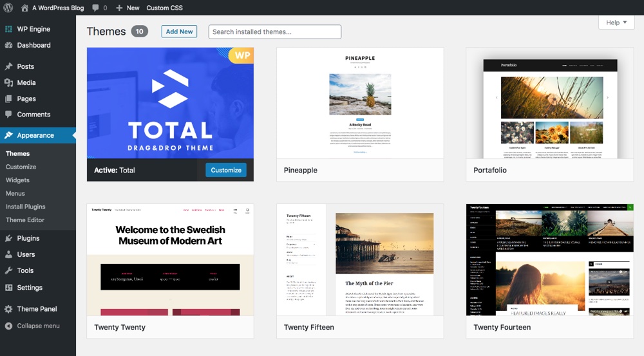Click the Dashboard gauge icon
Screen dimensions: 644x356
(x=8, y=45)
